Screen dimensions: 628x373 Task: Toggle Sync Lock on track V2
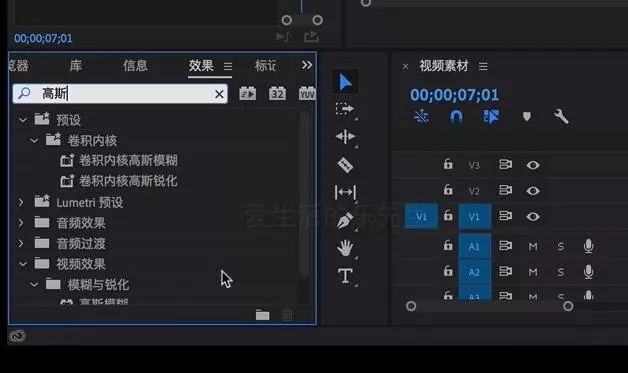(505, 190)
